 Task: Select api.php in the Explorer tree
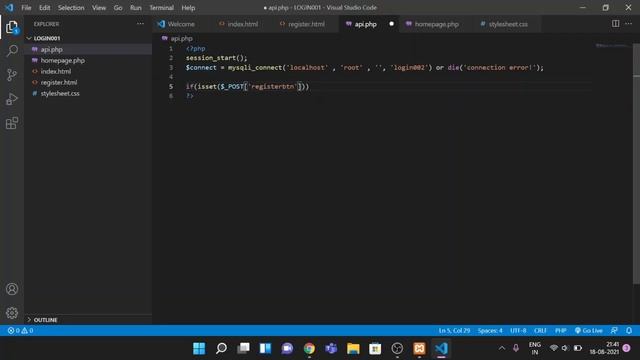(89, 49)
